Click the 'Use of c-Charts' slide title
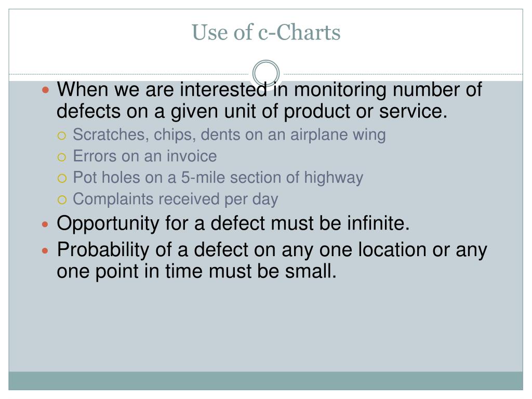Viewport: 532px width, 399px height. coord(266,33)
